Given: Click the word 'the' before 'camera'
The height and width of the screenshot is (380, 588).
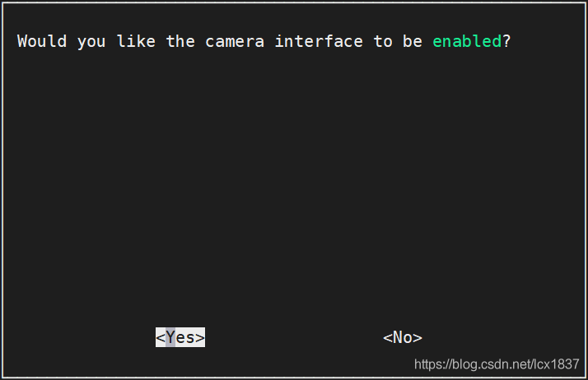Looking at the screenshot, I should click(180, 41).
